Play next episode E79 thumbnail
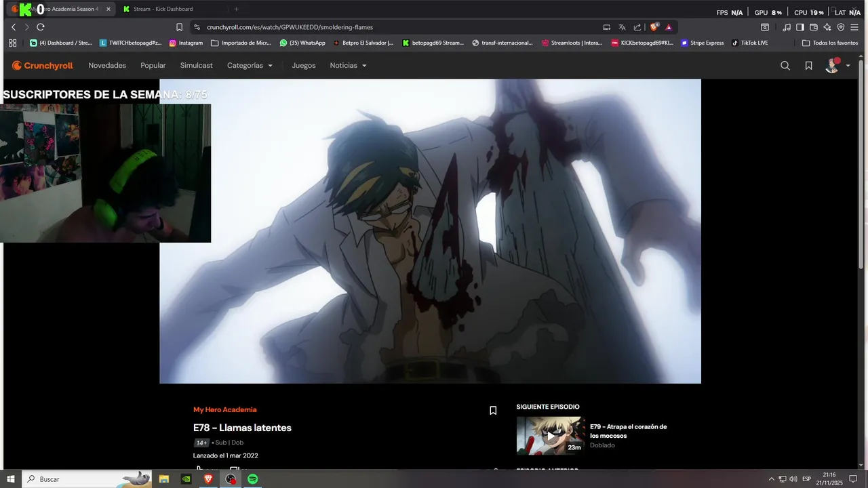868x488 pixels. 550,435
